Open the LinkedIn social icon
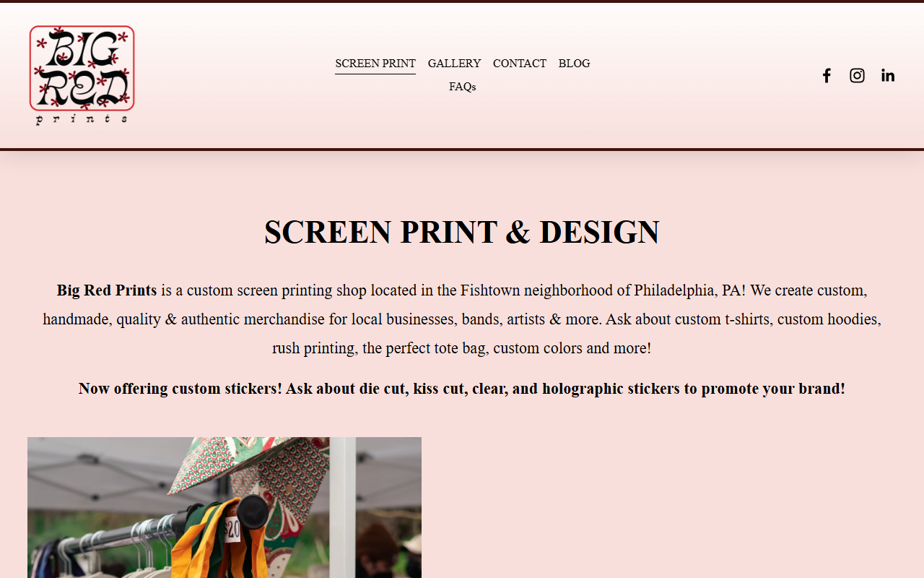924x578 pixels. pos(888,75)
